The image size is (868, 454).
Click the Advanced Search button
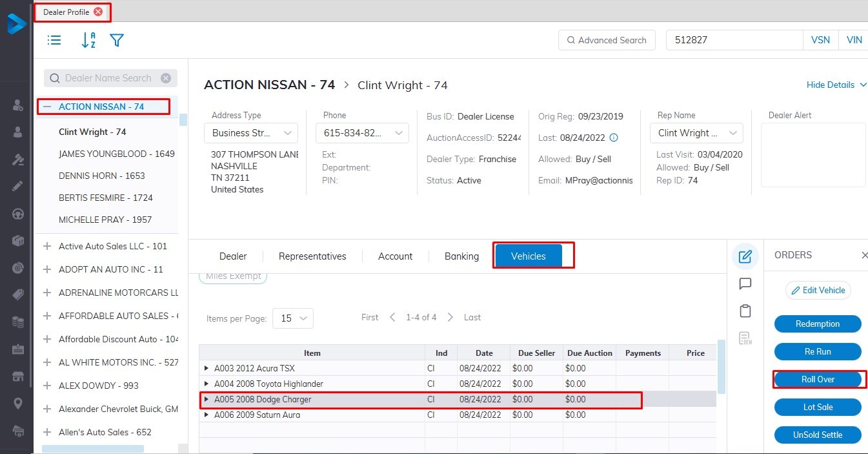pyautogui.click(x=606, y=40)
